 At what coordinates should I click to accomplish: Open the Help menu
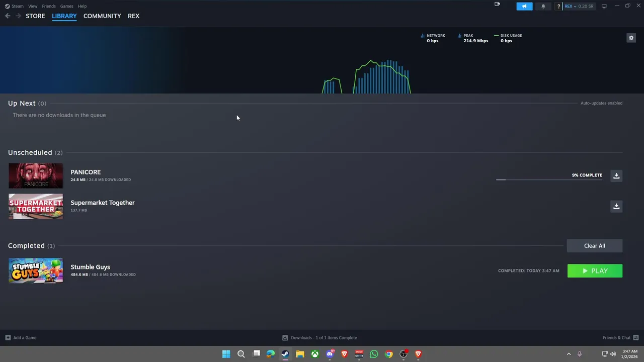click(x=82, y=6)
